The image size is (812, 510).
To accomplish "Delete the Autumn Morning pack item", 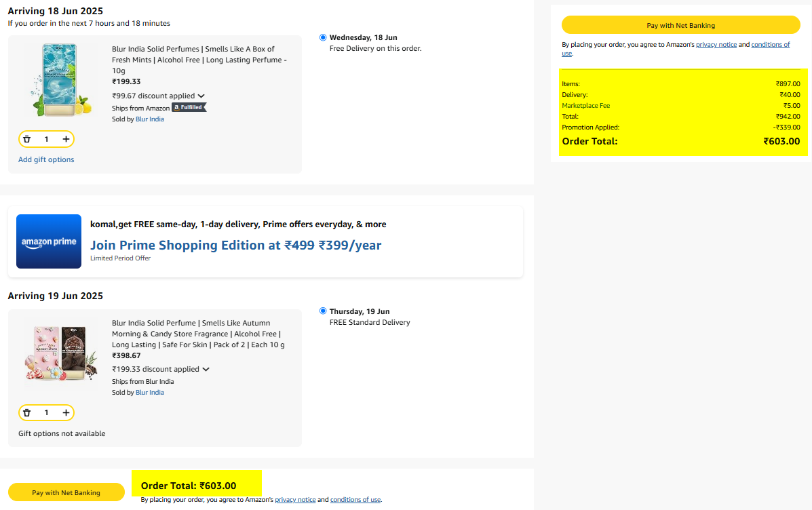I will coord(27,412).
